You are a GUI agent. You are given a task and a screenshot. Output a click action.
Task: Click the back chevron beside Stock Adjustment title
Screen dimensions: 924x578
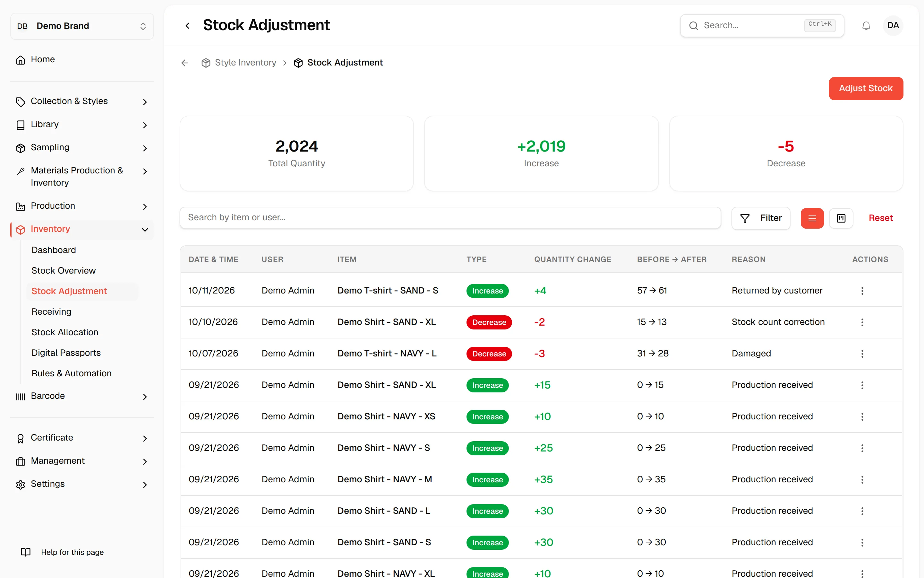coord(187,26)
